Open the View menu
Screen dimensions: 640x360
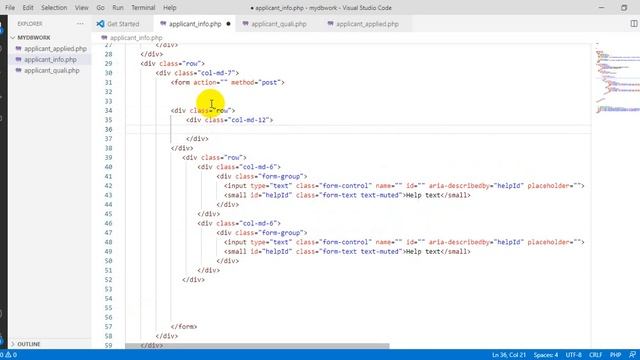pos(81,8)
